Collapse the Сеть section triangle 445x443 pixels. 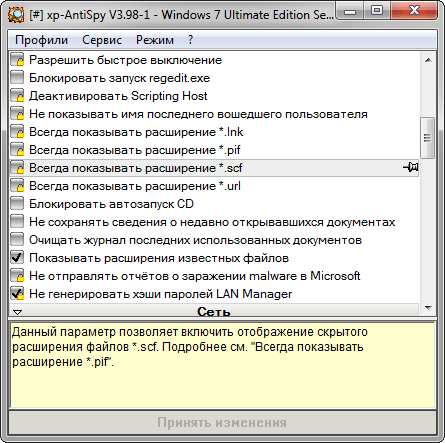click(x=17, y=312)
